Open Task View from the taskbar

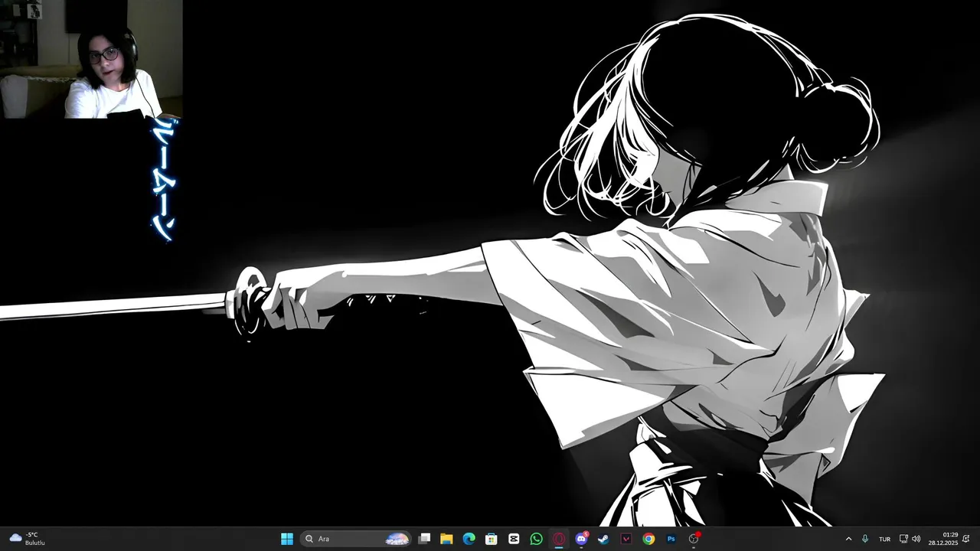pos(424,539)
